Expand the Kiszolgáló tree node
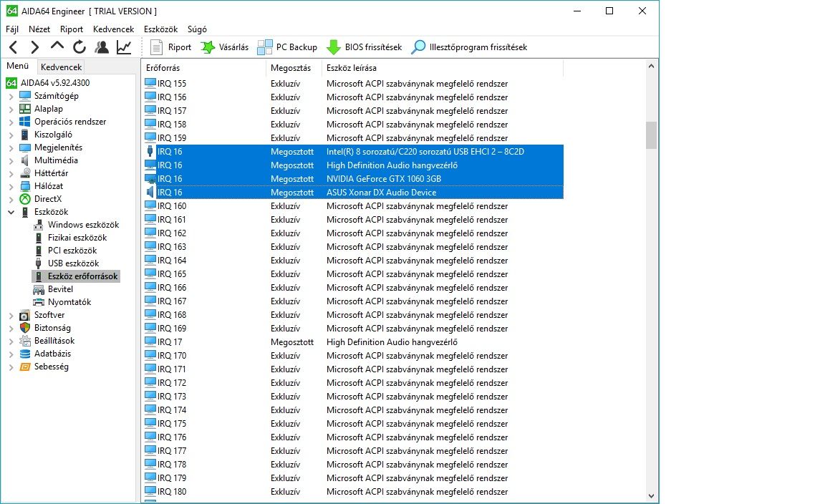This screenshot has width=825, height=504. [x=11, y=135]
